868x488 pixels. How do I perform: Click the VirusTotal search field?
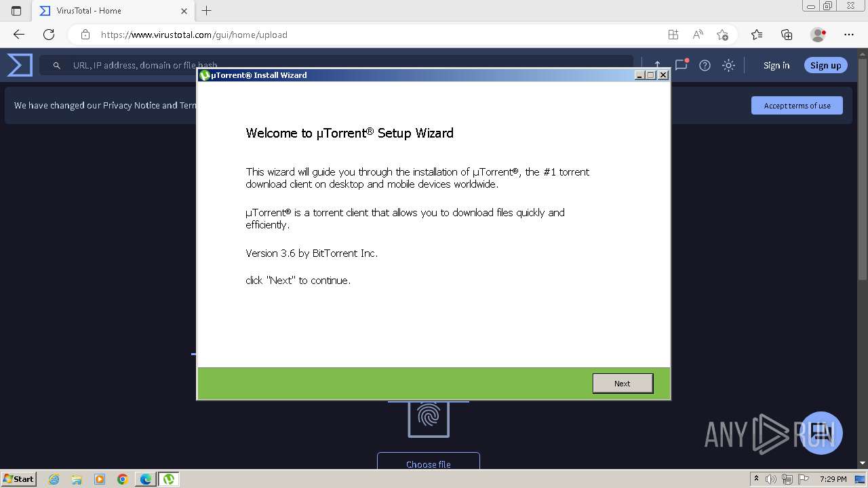336,65
